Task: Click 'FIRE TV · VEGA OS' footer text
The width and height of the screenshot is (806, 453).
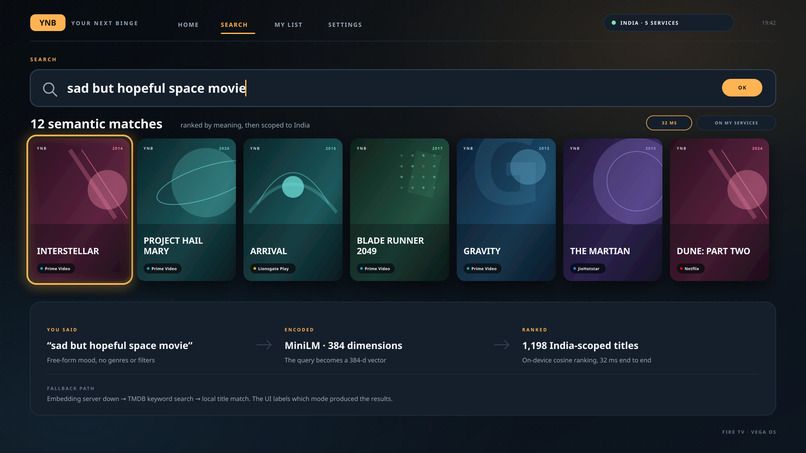Action: 749,432
